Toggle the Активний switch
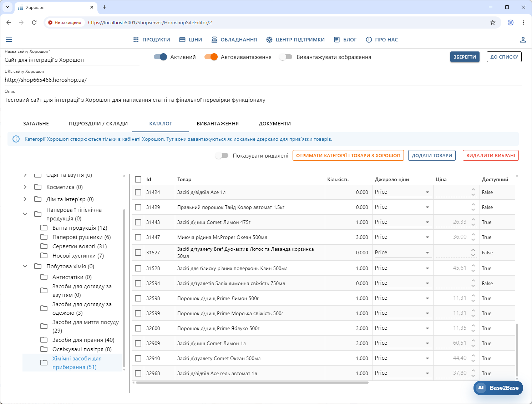 160,57
